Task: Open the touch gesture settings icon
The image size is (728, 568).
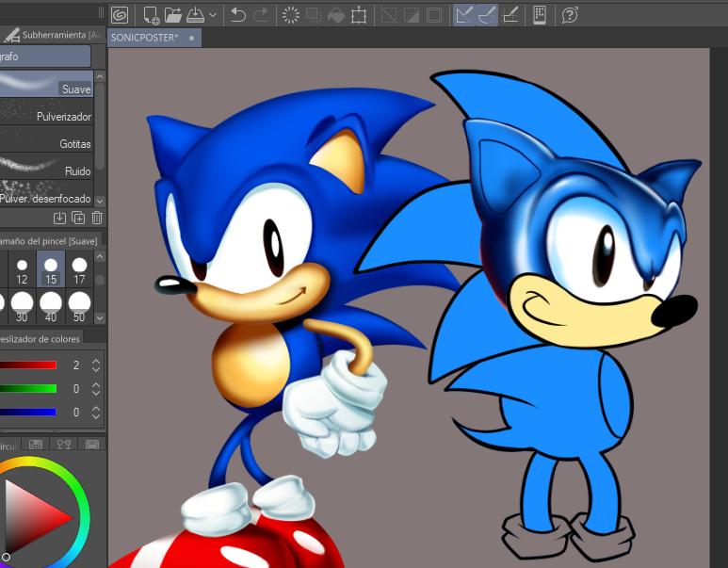Action: point(540,15)
